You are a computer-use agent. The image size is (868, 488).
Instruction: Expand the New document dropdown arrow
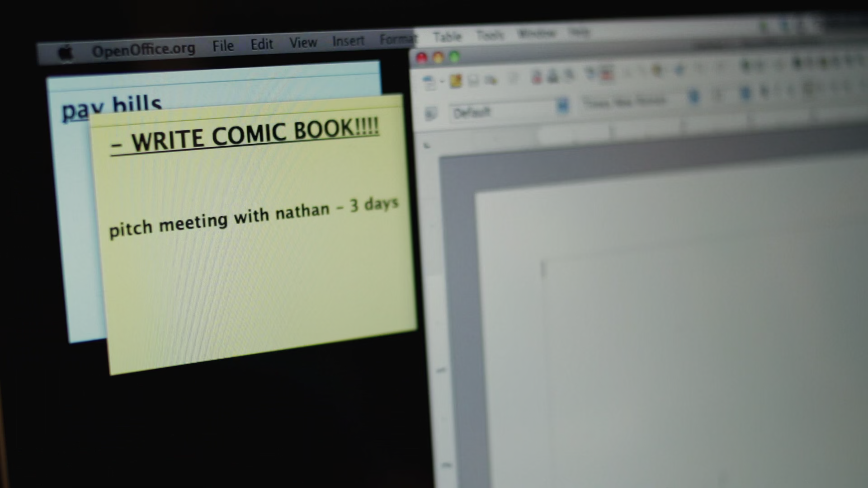click(x=442, y=82)
